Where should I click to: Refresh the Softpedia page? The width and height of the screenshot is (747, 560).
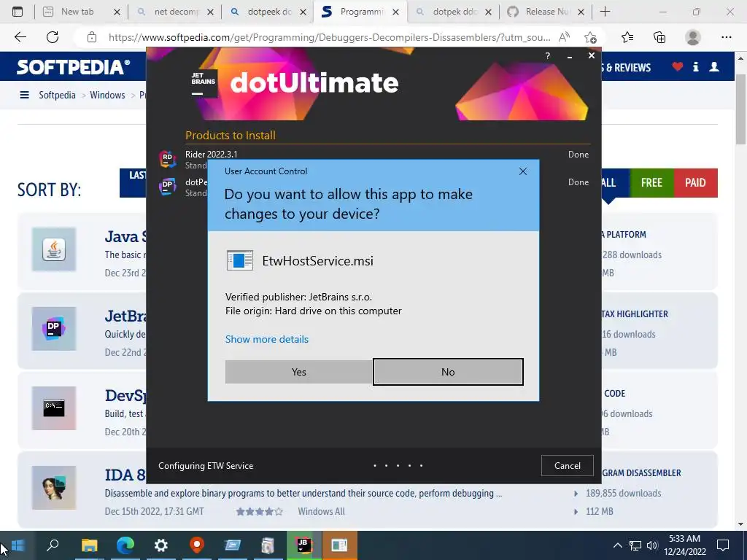pyautogui.click(x=53, y=37)
